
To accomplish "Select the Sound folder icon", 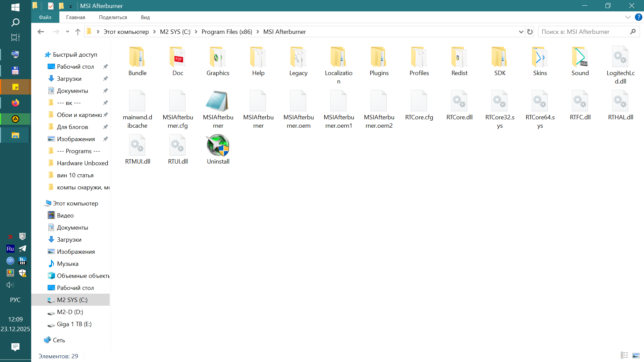I will 580,57.
